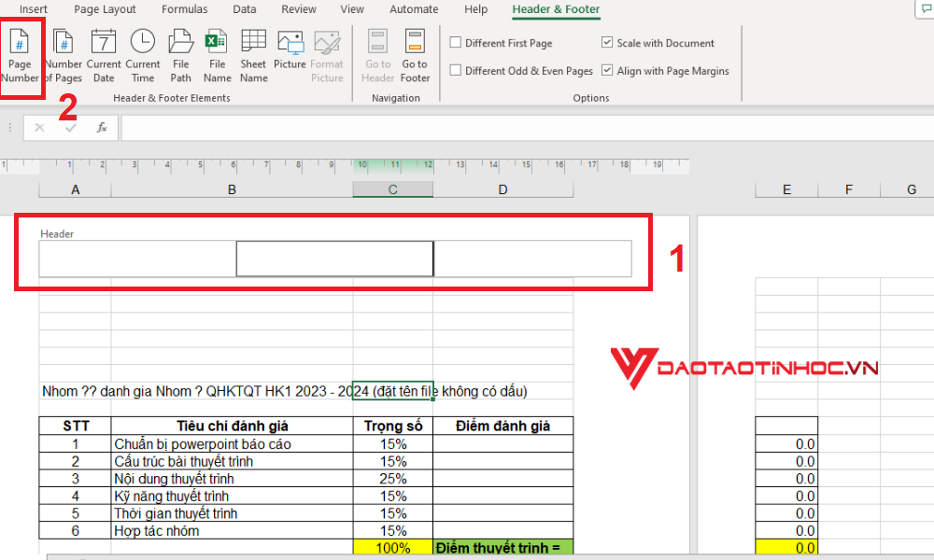Click the 'Header' label above header boxes

[57, 234]
